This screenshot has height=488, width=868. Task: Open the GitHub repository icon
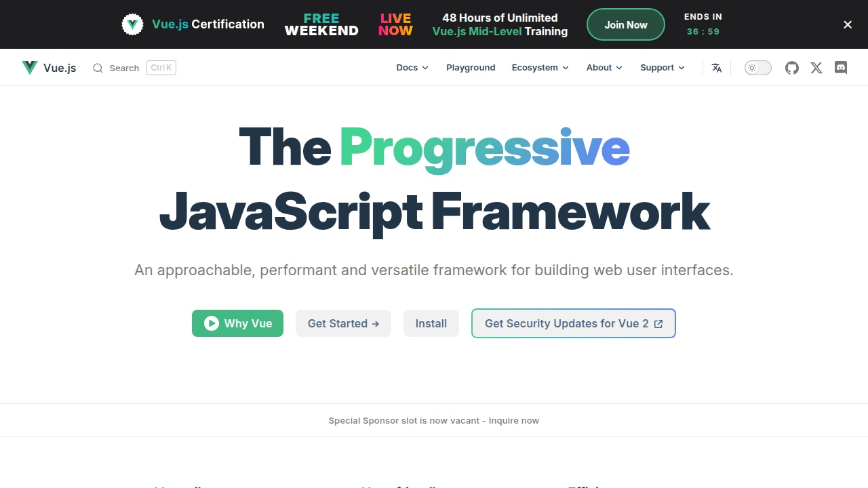[792, 68]
